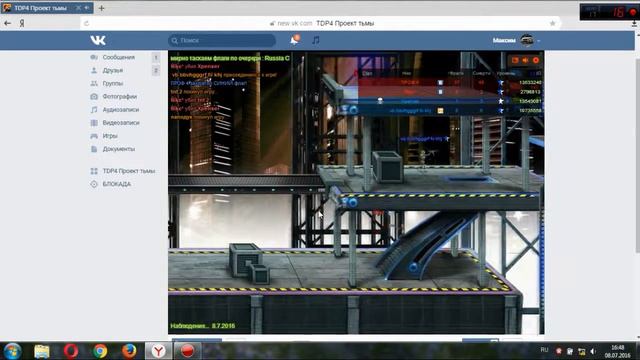Image resolution: width=640 pixels, height=360 pixels.
Task: Click the Наблюдение spectator status text
Action: pyautogui.click(x=202, y=326)
